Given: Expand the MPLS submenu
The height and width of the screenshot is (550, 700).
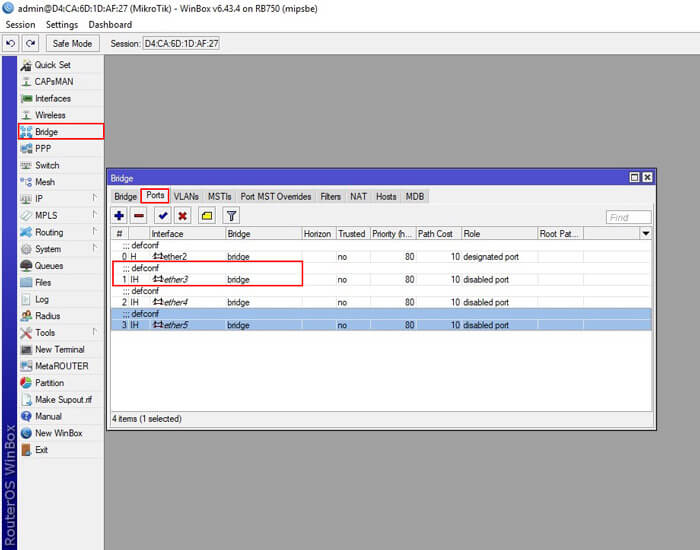Looking at the screenshot, I should tap(61, 216).
